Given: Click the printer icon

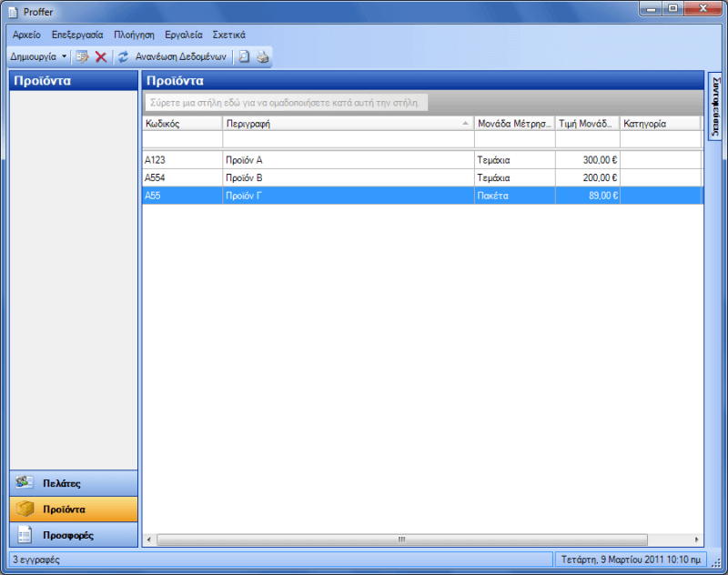Looking at the screenshot, I should click(262, 56).
